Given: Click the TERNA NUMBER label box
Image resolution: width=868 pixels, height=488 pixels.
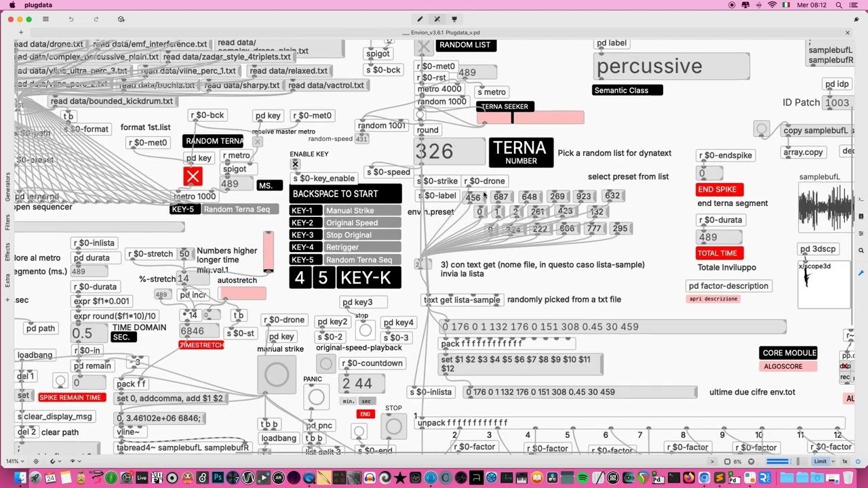Looking at the screenshot, I should [x=521, y=152].
